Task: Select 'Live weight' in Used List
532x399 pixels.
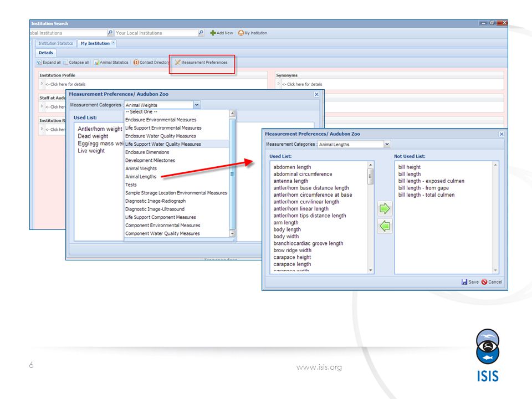Action: pyautogui.click(x=91, y=151)
